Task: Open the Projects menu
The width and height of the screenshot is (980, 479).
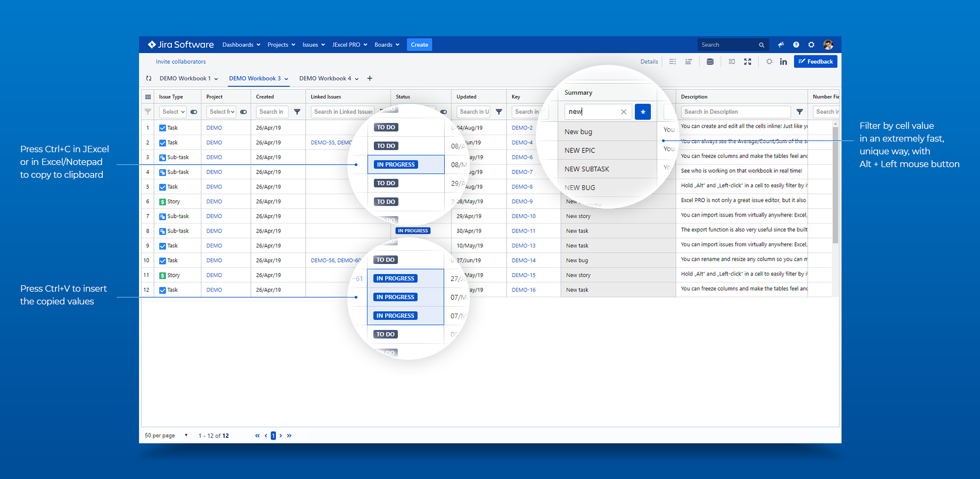Action: (x=281, y=45)
